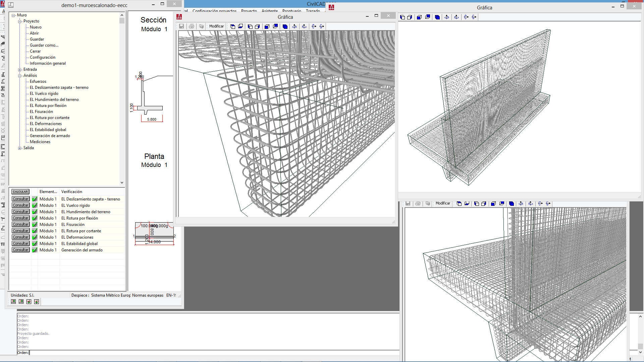Open the Asistente menu in CivilCAD
Image resolution: width=644 pixels, height=362 pixels.
[x=270, y=11]
